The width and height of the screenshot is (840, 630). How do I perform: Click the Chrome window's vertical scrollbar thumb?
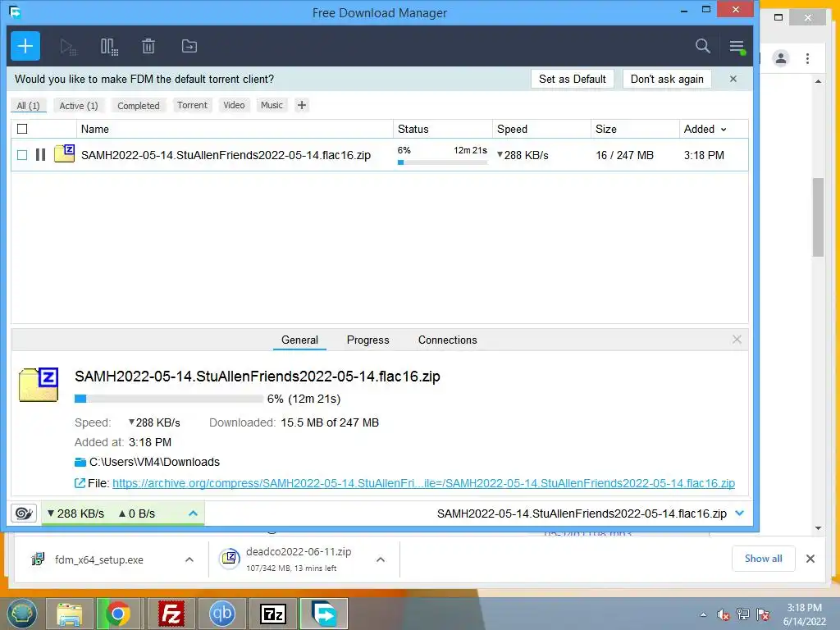818,217
